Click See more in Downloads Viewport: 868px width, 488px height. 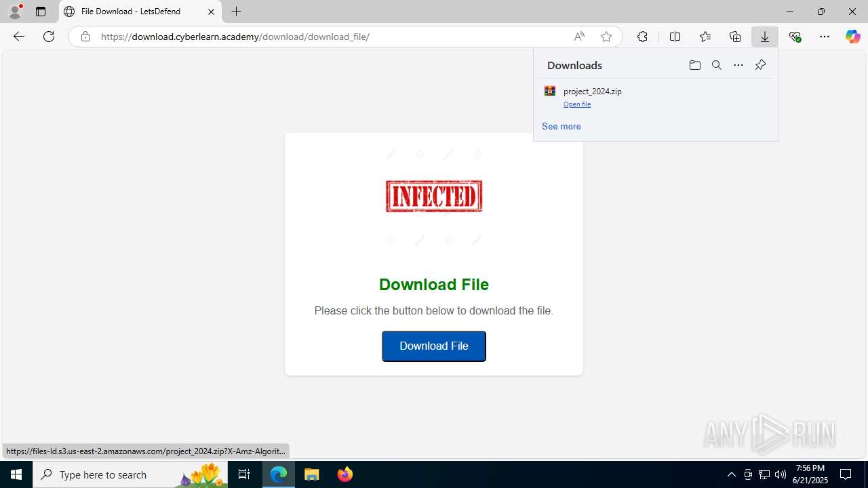[x=561, y=126]
